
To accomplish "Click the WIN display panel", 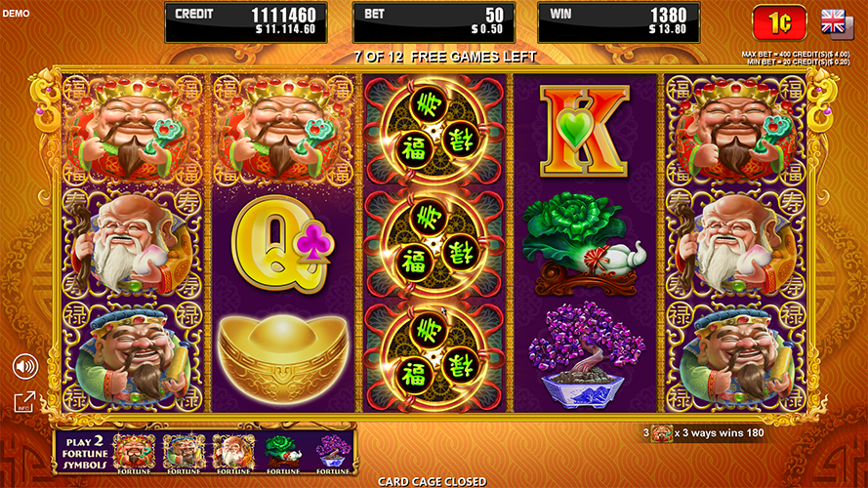I will (619, 22).
